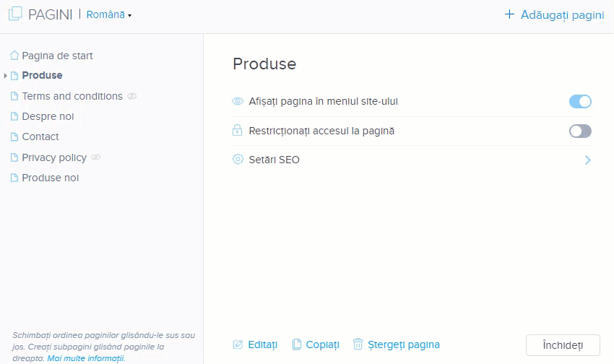Toggle the hidden eye icon on Terms and conditions
Image resolution: width=614 pixels, height=364 pixels.
tap(132, 96)
